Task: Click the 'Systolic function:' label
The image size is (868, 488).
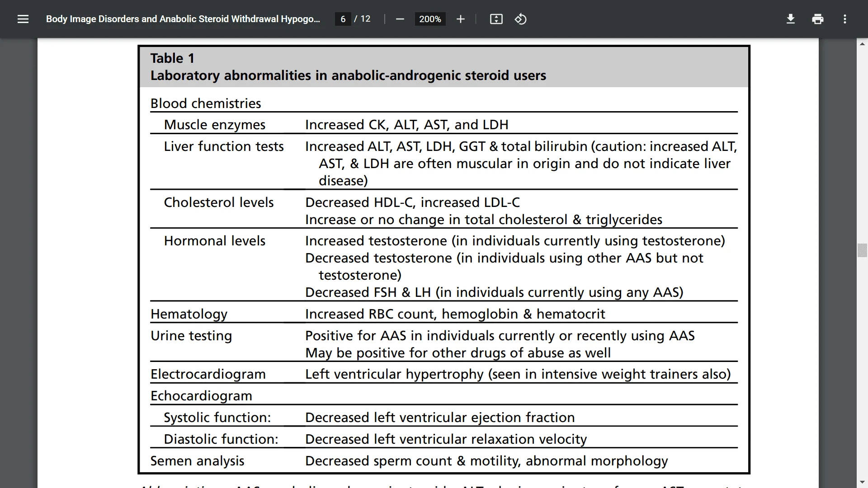Action: tap(217, 418)
